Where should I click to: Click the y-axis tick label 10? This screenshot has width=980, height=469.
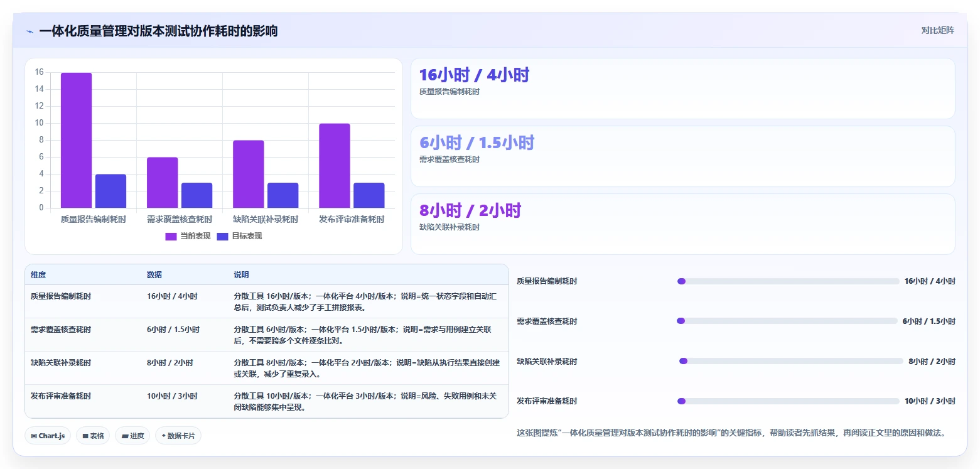click(x=40, y=123)
